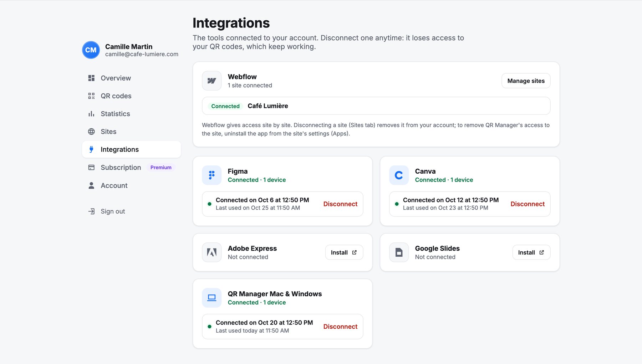Click the Adobe Express logo icon
The width and height of the screenshot is (642, 364).
212,252
